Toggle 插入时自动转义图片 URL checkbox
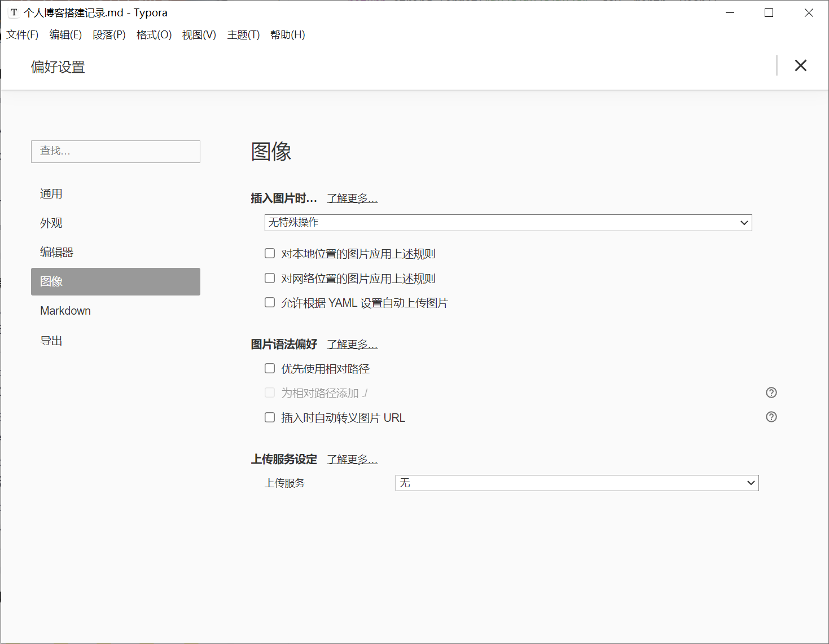 click(x=270, y=417)
